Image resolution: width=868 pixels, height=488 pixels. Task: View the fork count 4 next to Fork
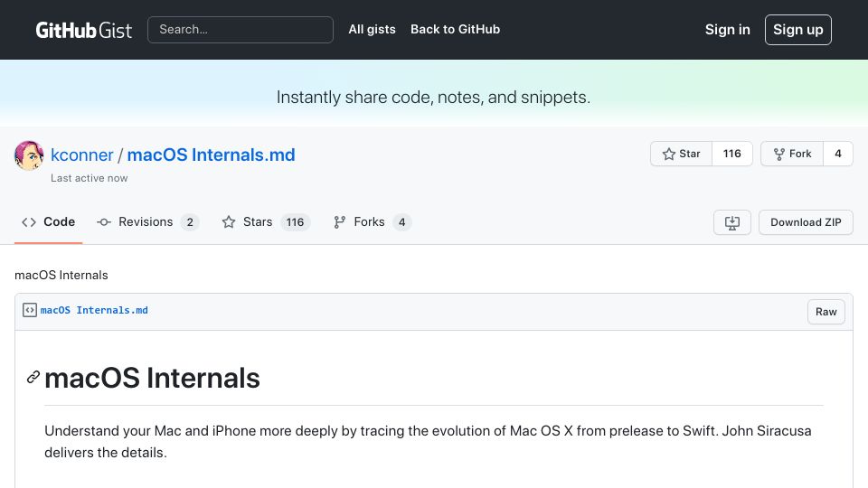838,154
